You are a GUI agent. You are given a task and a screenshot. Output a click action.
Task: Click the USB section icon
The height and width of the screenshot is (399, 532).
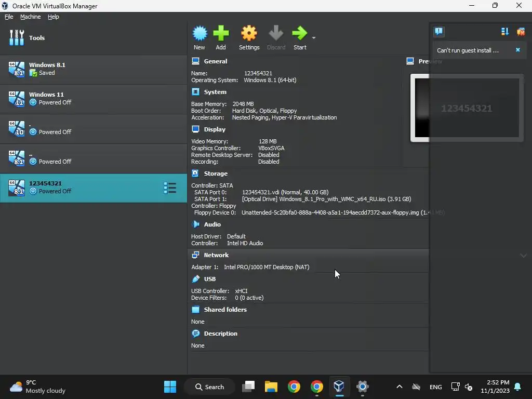pos(195,279)
